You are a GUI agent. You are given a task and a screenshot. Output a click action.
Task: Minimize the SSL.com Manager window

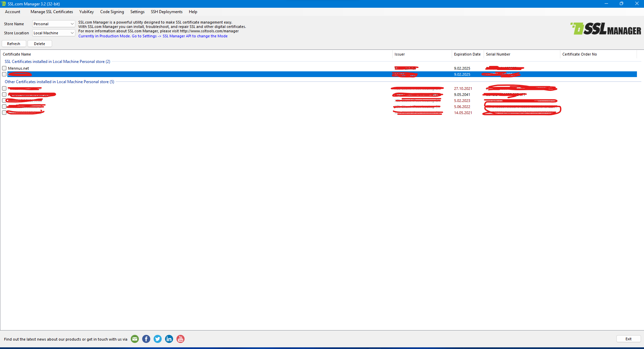[x=606, y=4]
